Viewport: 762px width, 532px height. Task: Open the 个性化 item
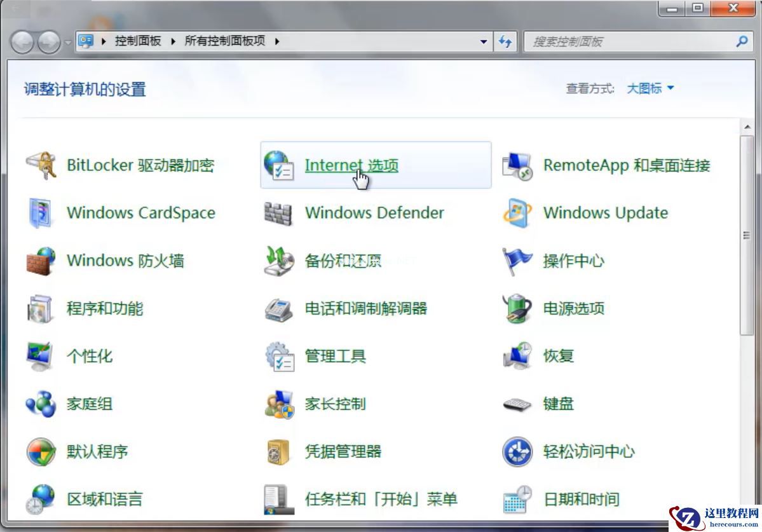pos(90,357)
